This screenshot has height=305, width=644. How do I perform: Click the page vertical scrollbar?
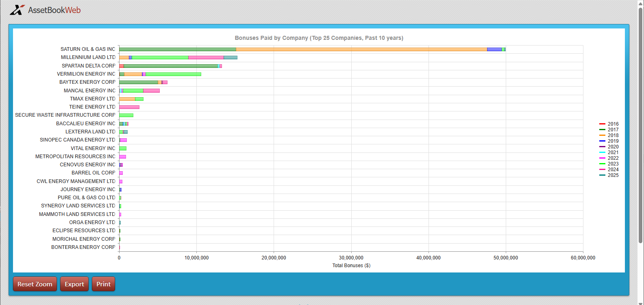click(x=641, y=122)
